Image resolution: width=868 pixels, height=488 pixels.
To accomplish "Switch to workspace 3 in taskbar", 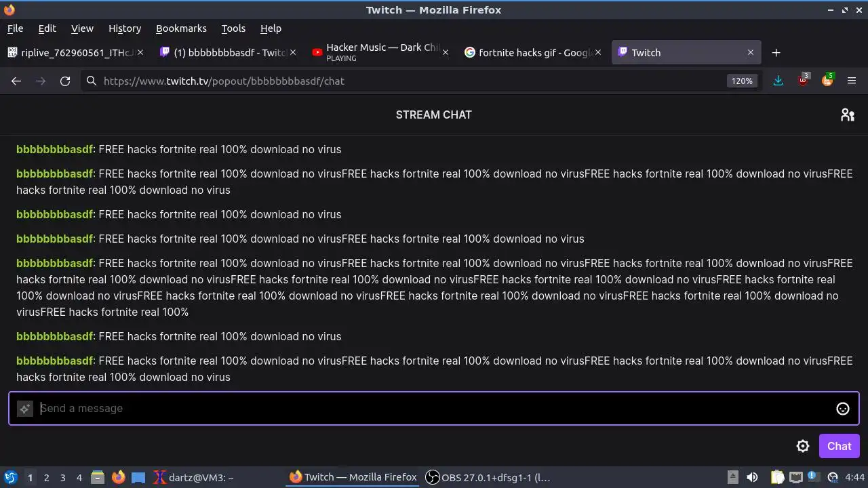I will coord(62,477).
